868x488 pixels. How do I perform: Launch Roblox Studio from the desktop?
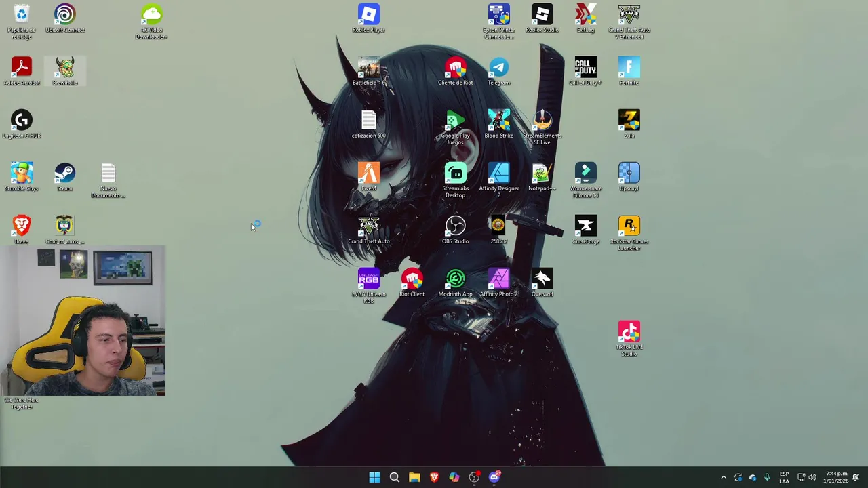click(x=542, y=19)
